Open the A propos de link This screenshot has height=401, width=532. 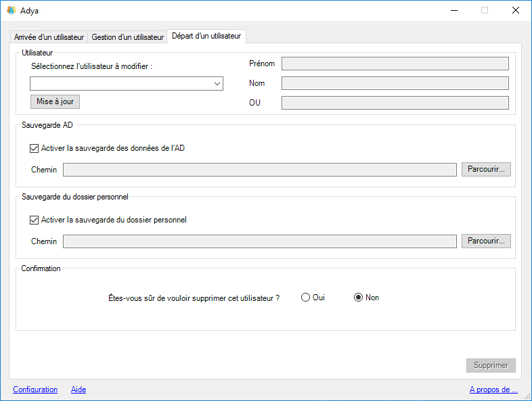tap(493, 390)
